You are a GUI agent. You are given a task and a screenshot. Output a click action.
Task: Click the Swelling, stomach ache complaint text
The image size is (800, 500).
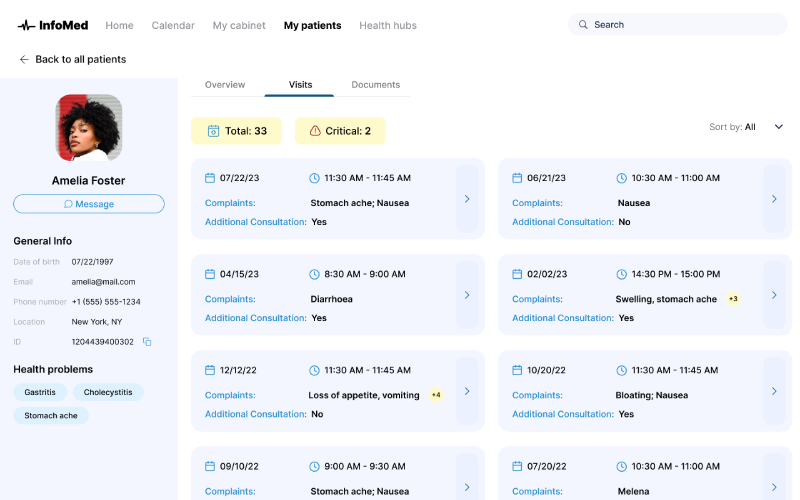point(666,299)
